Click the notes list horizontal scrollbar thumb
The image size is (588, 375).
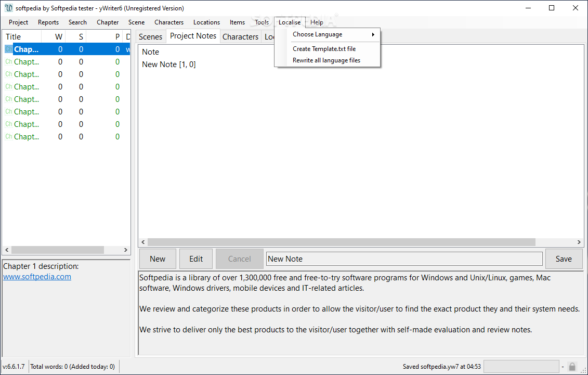coord(342,242)
